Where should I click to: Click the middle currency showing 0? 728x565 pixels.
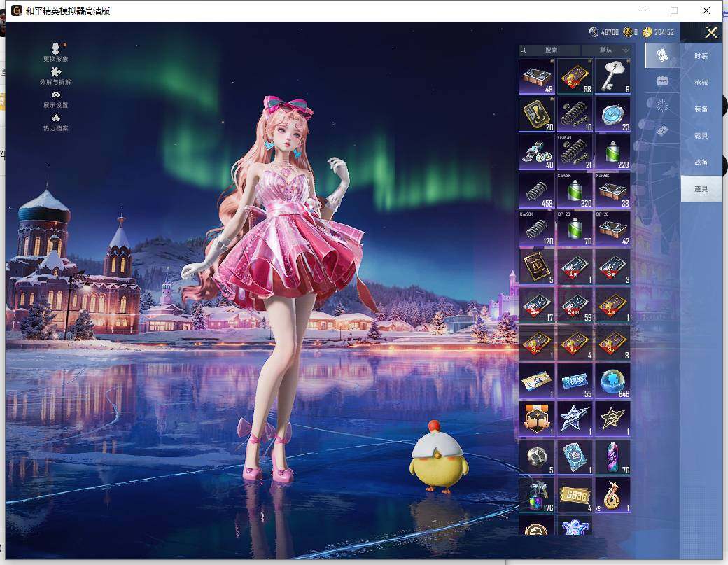631,32
